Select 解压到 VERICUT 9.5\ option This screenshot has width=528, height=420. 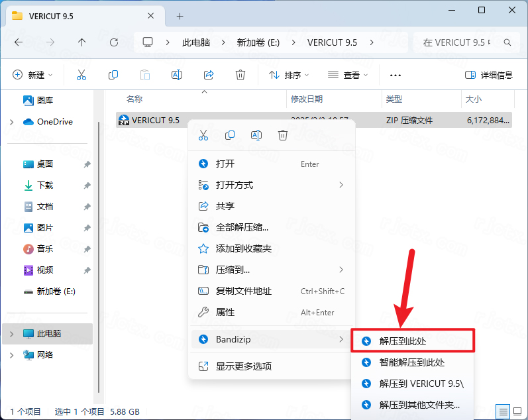(413, 384)
